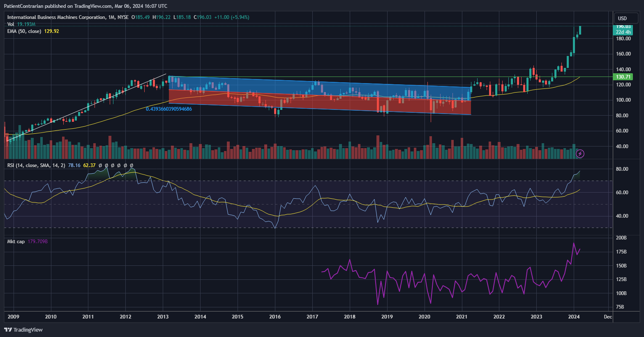Click the L185.18 low value
The width and height of the screenshot is (644, 337).
(x=182, y=17)
